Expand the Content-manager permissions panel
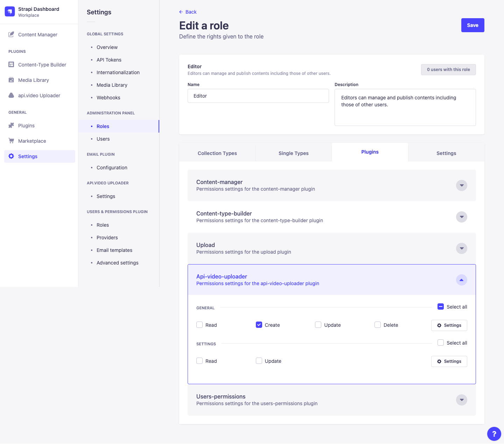504x444 pixels. pyautogui.click(x=462, y=185)
